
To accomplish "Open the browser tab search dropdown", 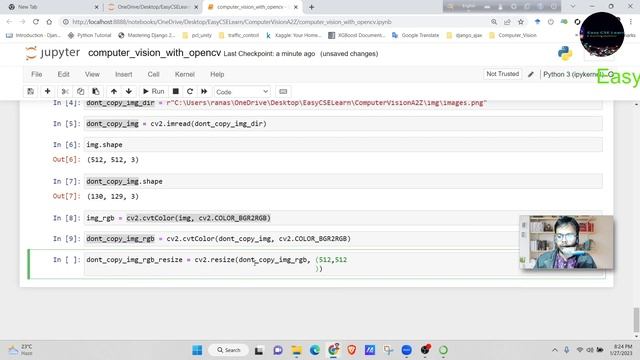I will click(x=573, y=7).
